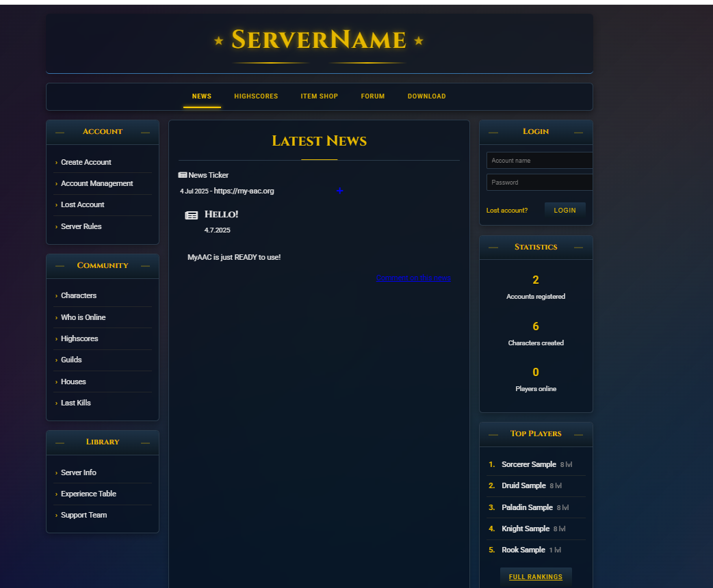This screenshot has width=713, height=588.
Task: Click the newspaper icon on the Hello! post
Action: 191,215
